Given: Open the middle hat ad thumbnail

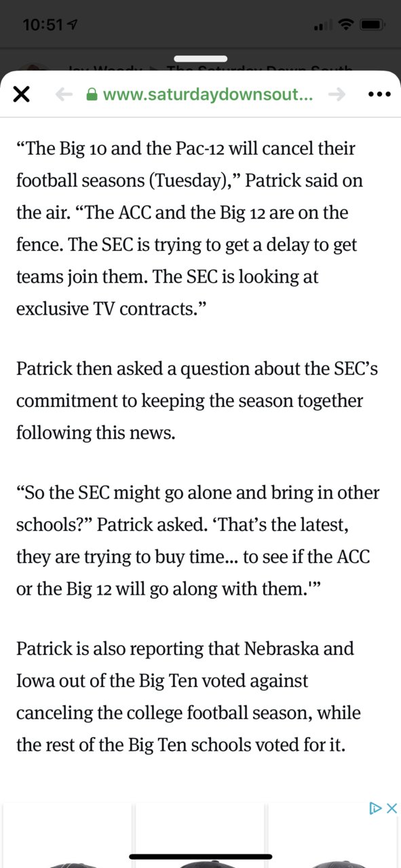Looking at the screenshot, I should click(200, 835).
